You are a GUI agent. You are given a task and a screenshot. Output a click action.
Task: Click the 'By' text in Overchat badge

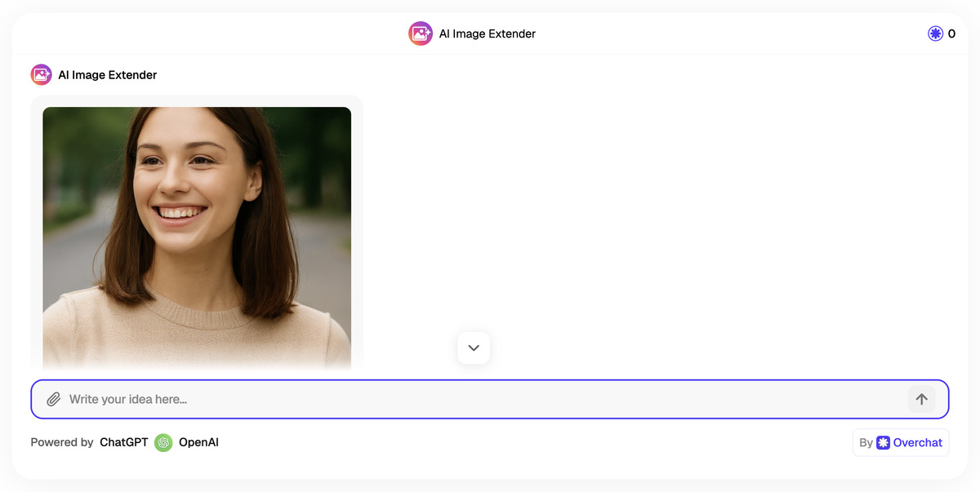(x=866, y=442)
